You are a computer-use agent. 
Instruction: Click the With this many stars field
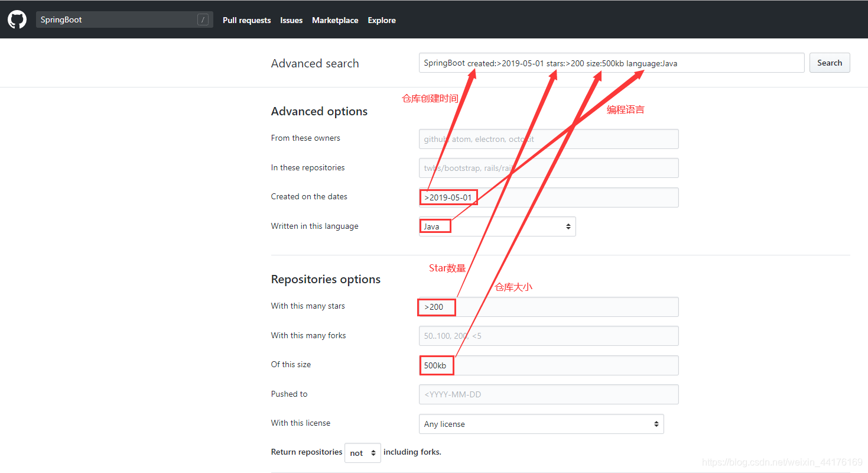tap(548, 307)
